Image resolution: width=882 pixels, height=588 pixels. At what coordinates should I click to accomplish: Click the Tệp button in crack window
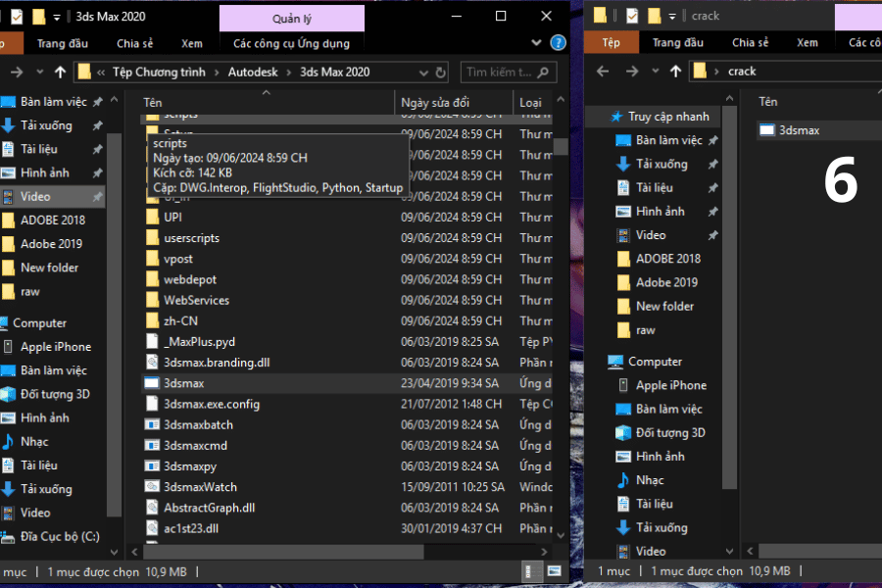point(612,43)
